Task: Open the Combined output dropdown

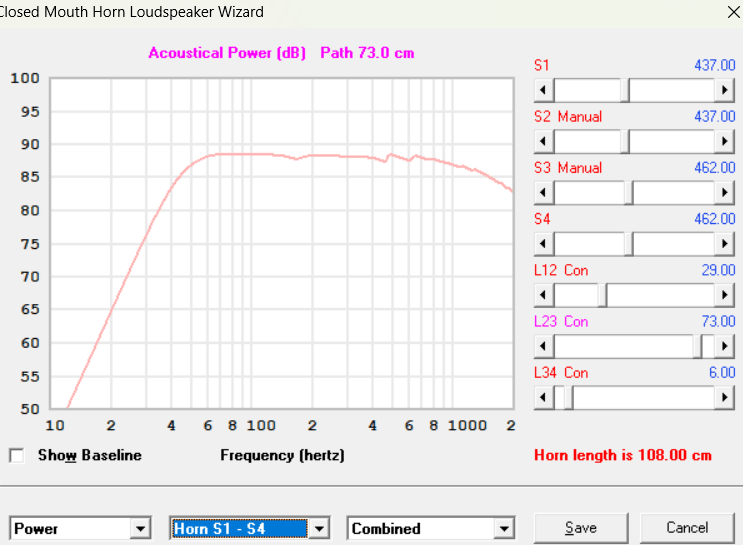Action: click(504, 528)
